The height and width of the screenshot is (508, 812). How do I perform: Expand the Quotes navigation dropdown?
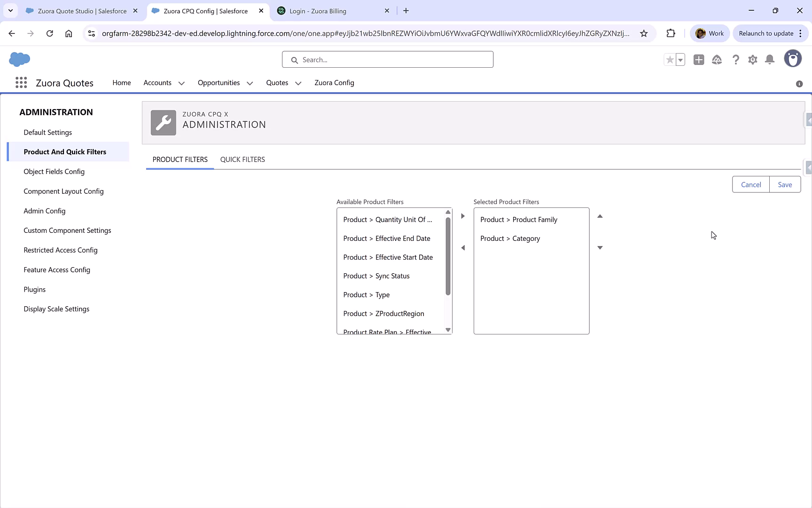tap(298, 83)
